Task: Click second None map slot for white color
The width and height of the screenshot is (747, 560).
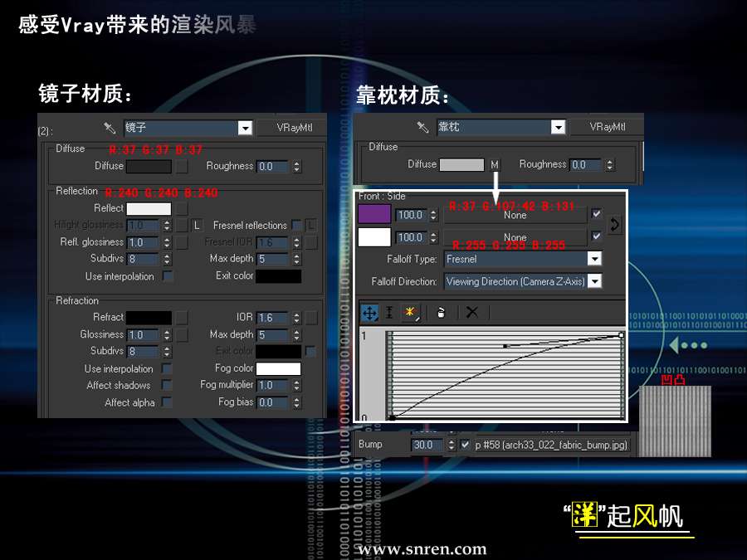Action: pos(515,236)
